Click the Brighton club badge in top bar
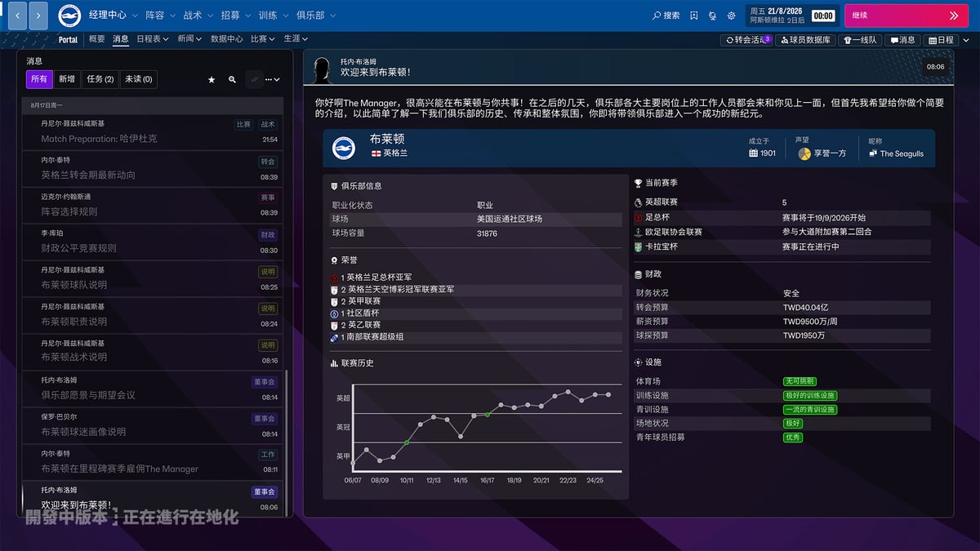Viewport: 980px width, 551px height. pyautogui.click(x=69, y=16)
